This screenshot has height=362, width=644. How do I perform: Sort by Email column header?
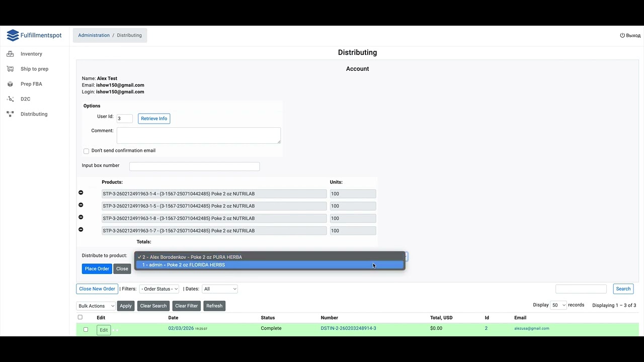520,318
